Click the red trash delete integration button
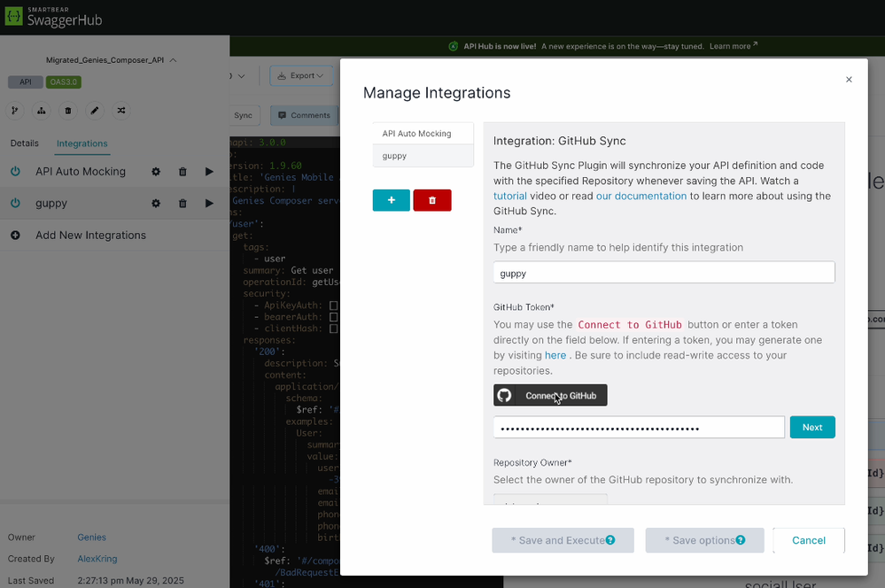This screenshot has height=588, width=885. 432,200
